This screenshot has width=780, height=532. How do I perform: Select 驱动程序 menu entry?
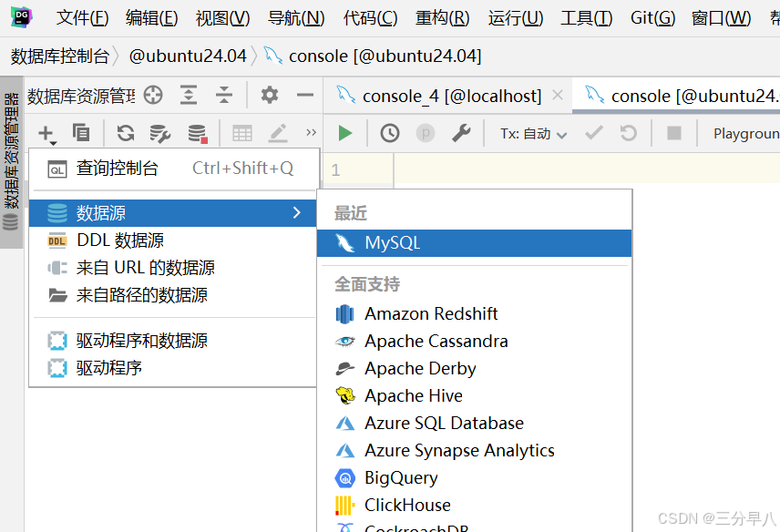pos(172,368)
